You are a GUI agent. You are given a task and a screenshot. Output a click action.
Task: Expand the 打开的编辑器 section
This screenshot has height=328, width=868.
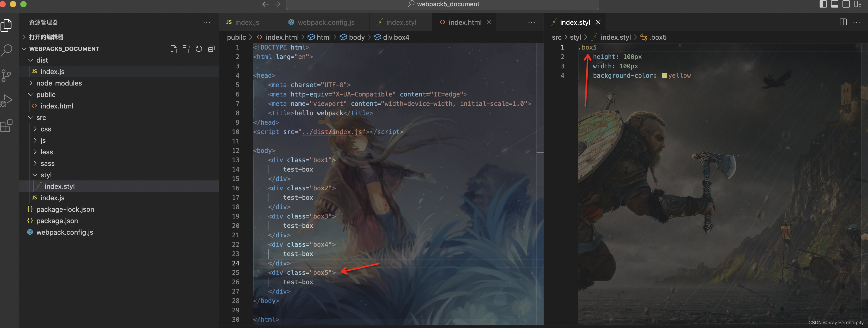pos(46,37)
